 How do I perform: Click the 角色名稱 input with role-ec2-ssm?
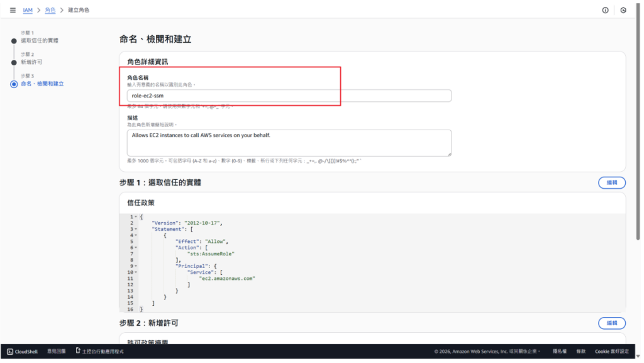[289, 96]
